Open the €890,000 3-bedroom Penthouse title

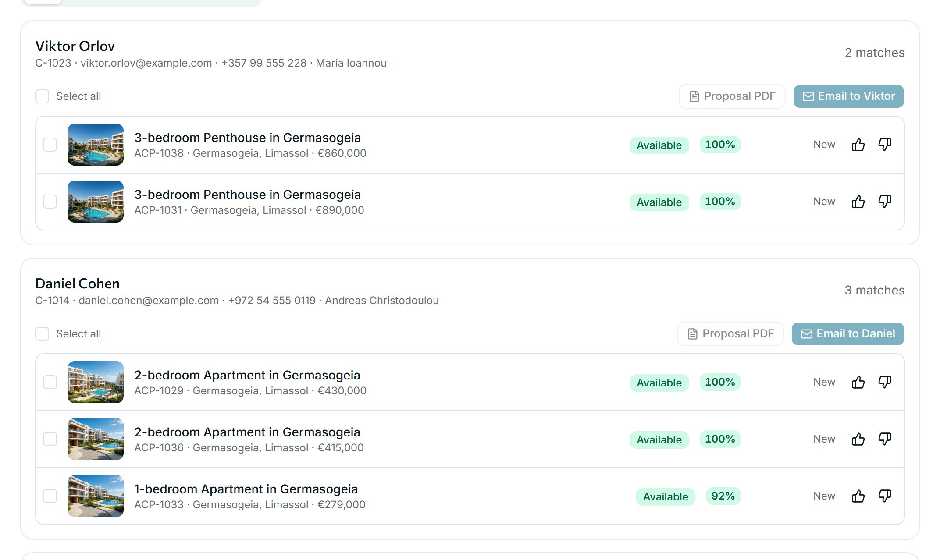click(247, 195)
